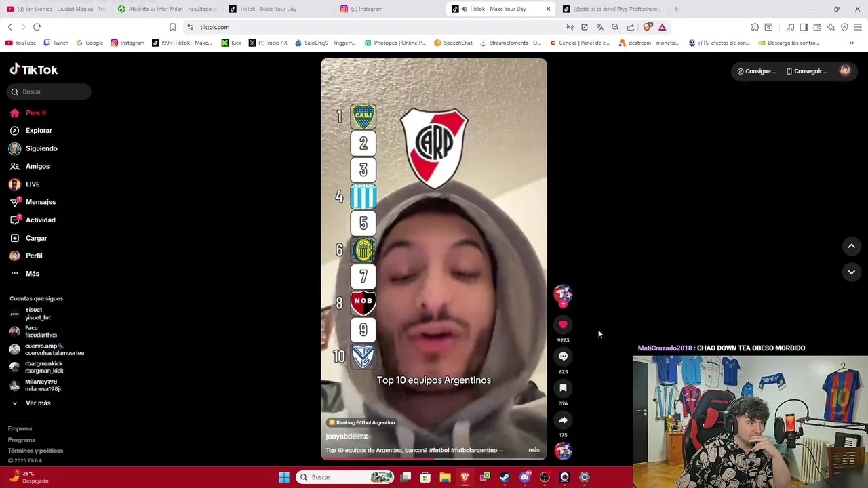Open Brave Wallet icon in toolbar
Screen dimensions: 868x488
(x=817, y=27)
